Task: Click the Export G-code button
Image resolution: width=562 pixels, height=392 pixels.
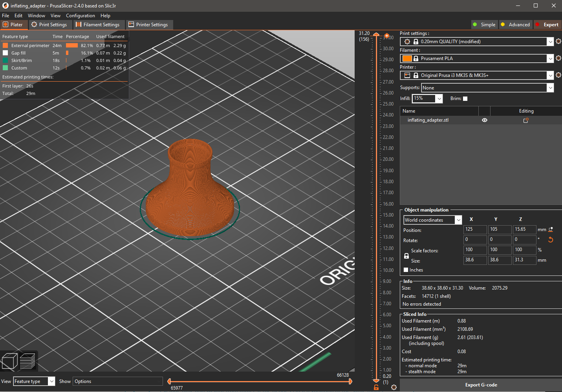Action: coord(481,385)
